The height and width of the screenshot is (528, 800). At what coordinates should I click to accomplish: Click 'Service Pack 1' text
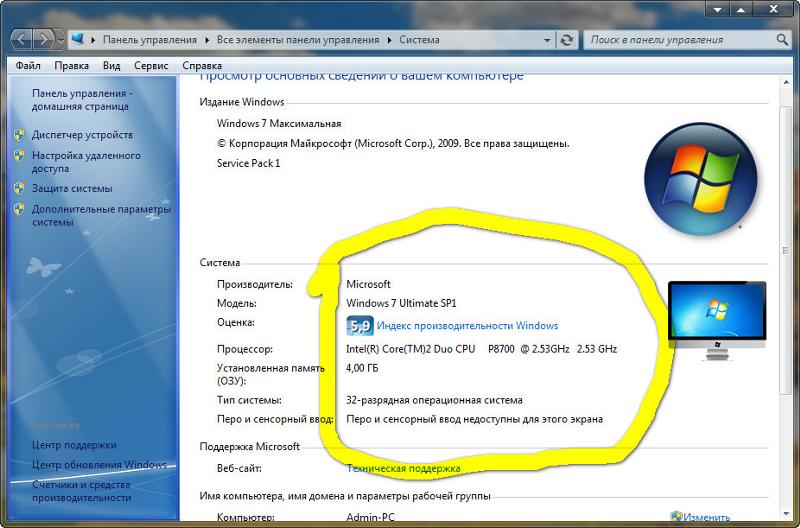pyautogui.click(x=248, y=163)
